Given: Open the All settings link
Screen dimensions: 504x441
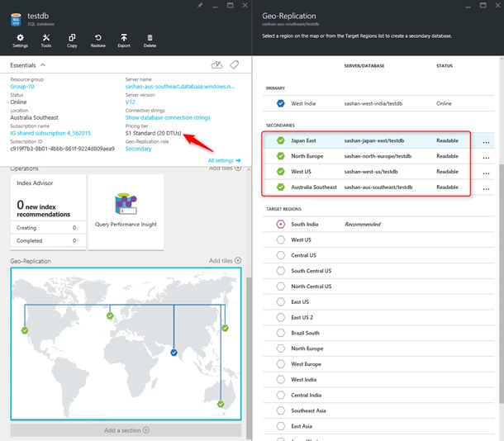Looking at the screenshot, I should 224,160.
